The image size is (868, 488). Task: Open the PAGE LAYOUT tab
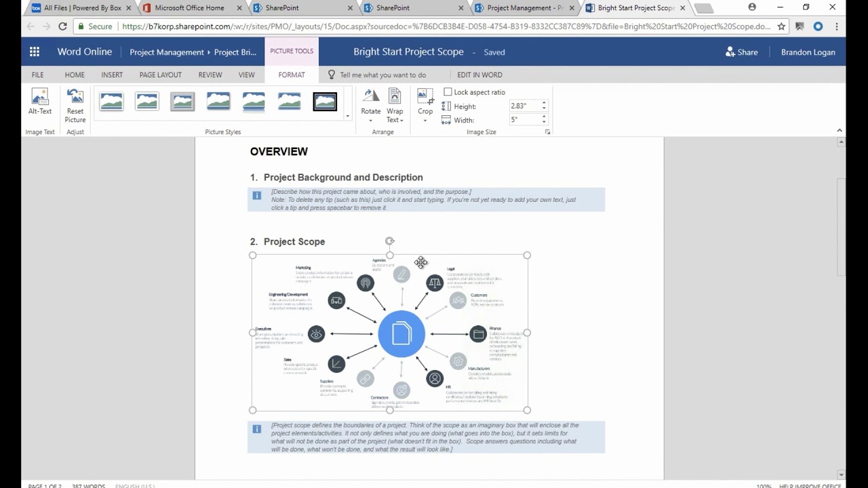160,75
